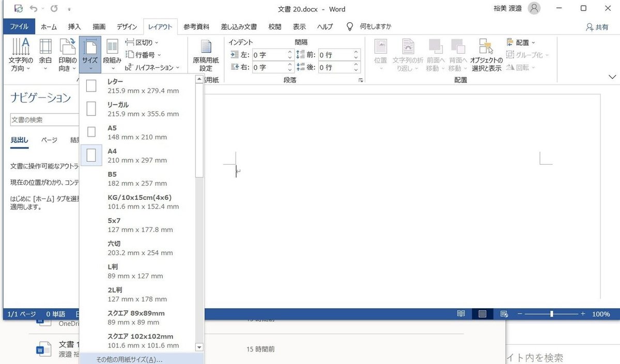Open the quick access toolbar customize dropdown
Screen dimensions: 620x364
tap(70, 9)
